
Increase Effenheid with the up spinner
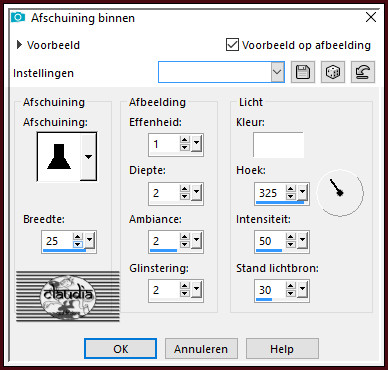(185, 140)
